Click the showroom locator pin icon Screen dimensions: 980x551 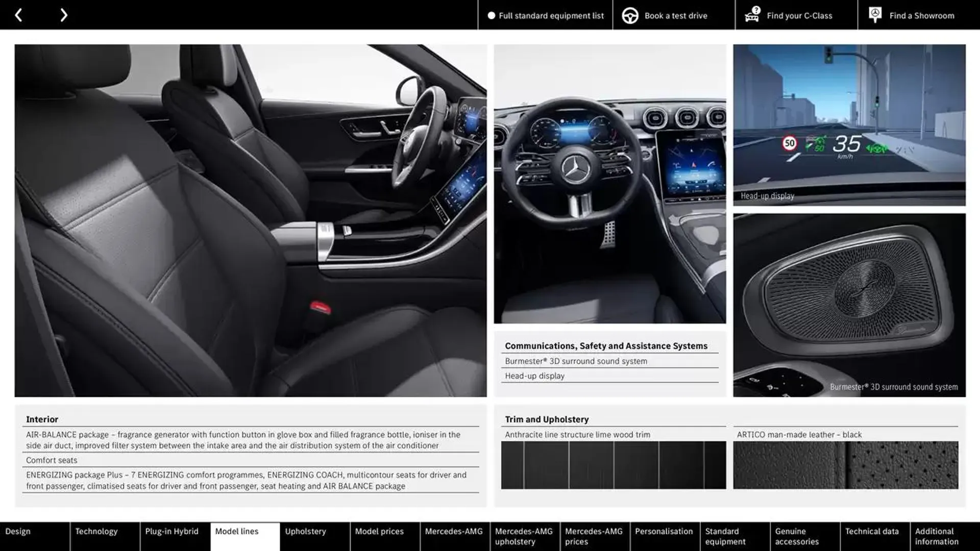875,15
